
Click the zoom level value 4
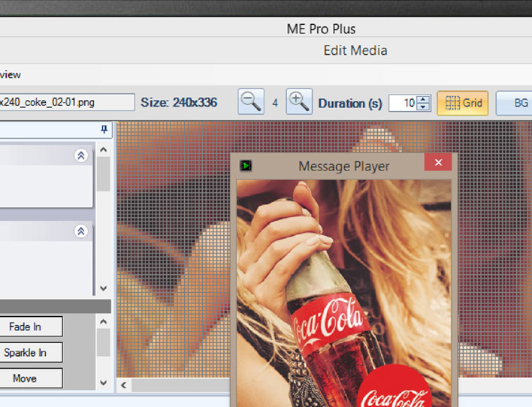click(275, 103)
